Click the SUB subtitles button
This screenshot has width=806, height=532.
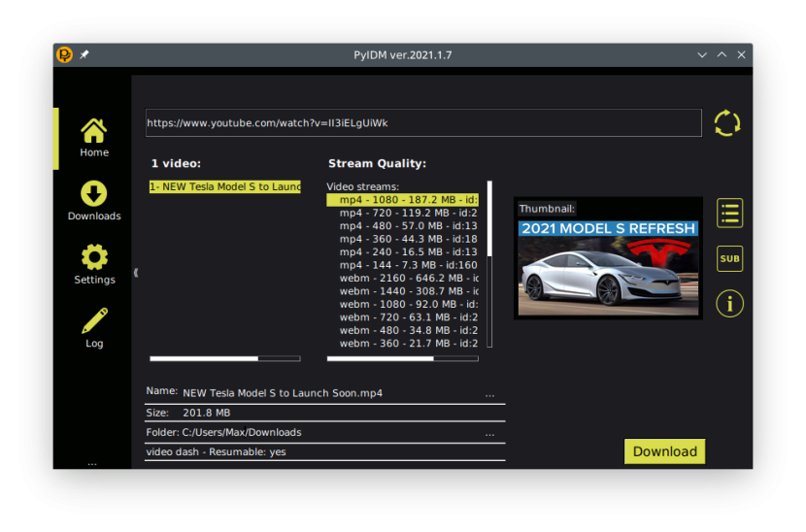pyautogui.click(x=729, y=258)
